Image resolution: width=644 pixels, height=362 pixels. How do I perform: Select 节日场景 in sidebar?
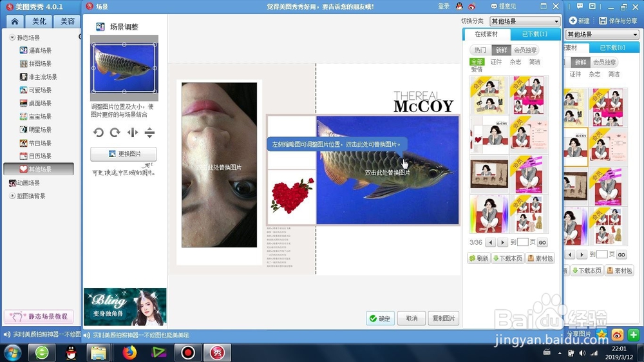pyautogui.click(x=40, y=143)
